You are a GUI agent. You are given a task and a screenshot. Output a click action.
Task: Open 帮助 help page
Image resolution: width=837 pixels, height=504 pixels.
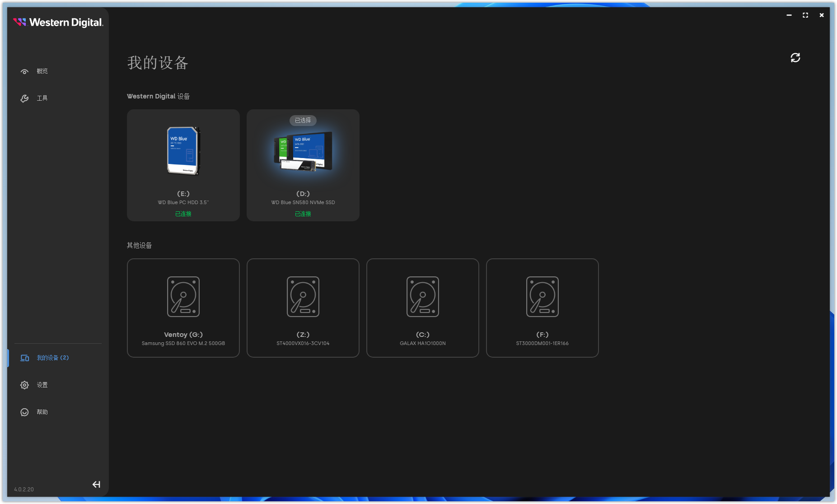point(42,412)
